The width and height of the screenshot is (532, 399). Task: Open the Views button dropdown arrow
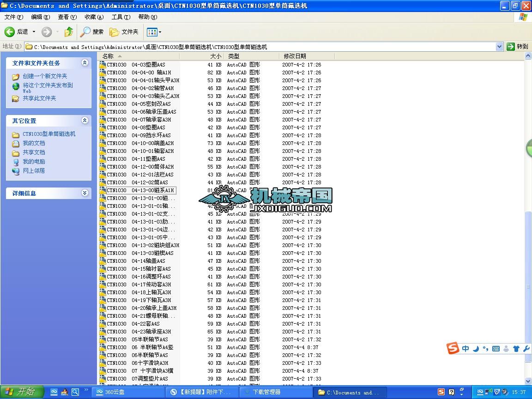click(x=160, y=32)
